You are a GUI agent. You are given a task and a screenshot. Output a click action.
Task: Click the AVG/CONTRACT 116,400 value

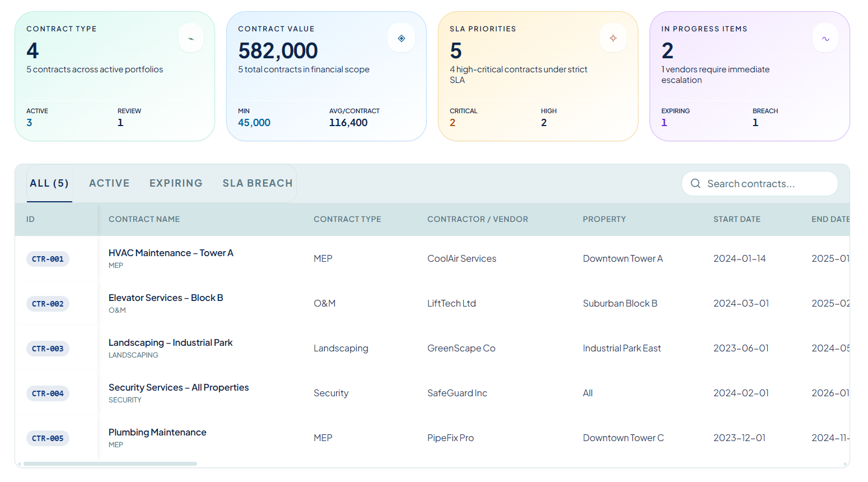tap(348, 123)
